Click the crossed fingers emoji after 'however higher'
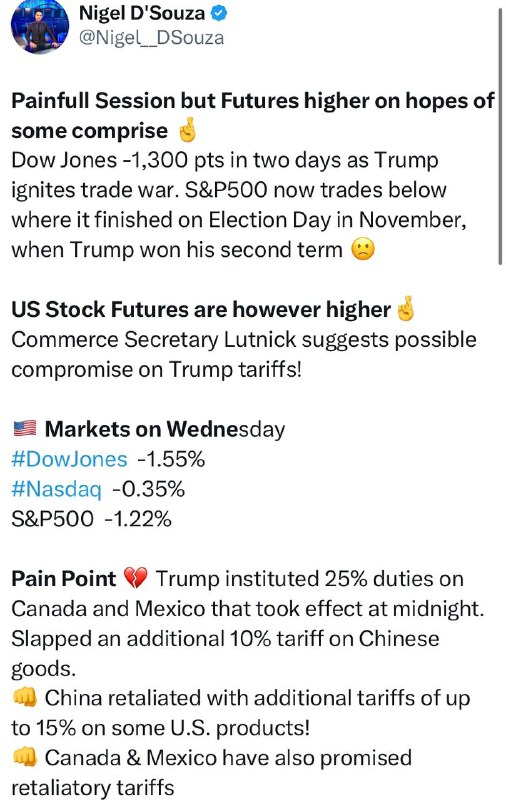This screenshot has height=800, width=506. [406, 309]
